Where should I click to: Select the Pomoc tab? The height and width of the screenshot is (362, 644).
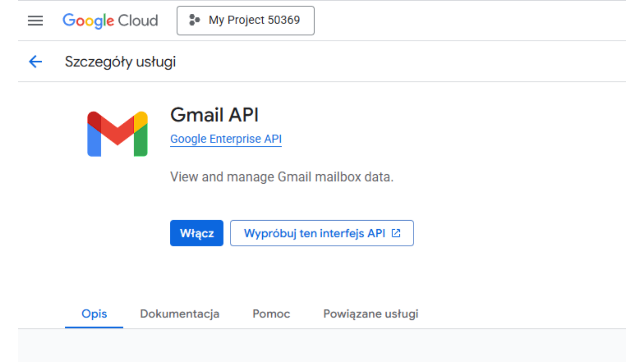click(x=271, y=314)
